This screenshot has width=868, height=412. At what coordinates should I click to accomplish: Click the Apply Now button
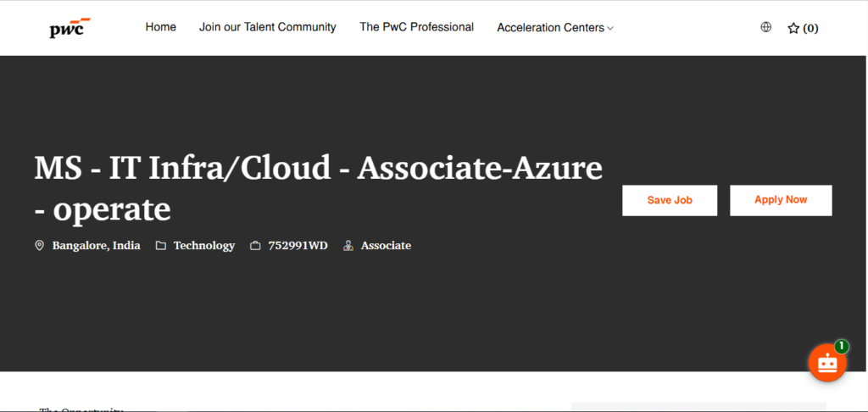781,200
